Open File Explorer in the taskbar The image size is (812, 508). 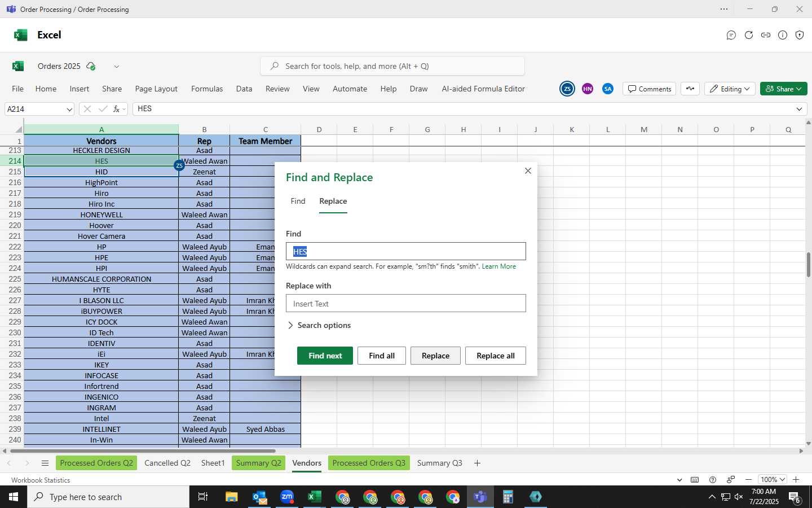(232, 497)
